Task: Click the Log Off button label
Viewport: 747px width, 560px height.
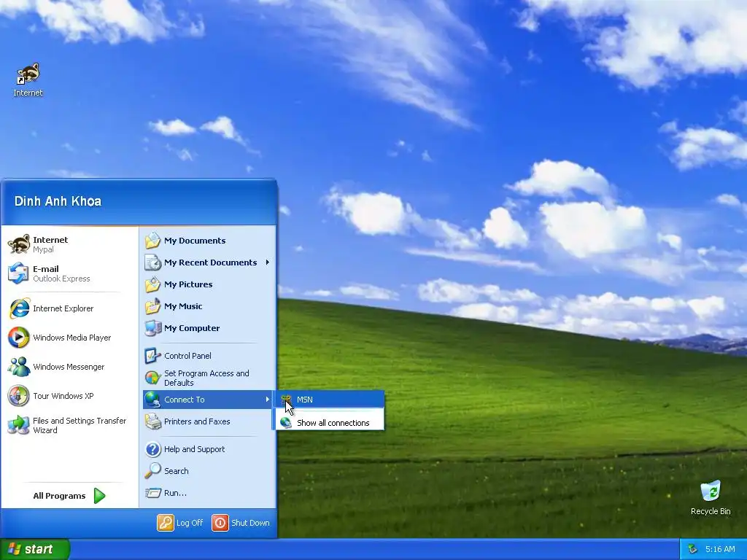Action: click(x=190, y=523)
